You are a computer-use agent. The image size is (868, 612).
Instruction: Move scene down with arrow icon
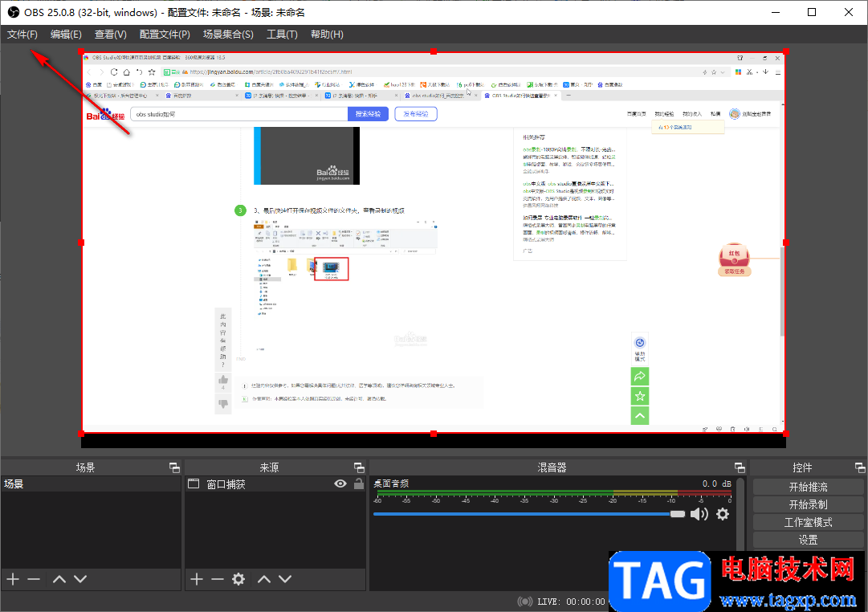80,579
